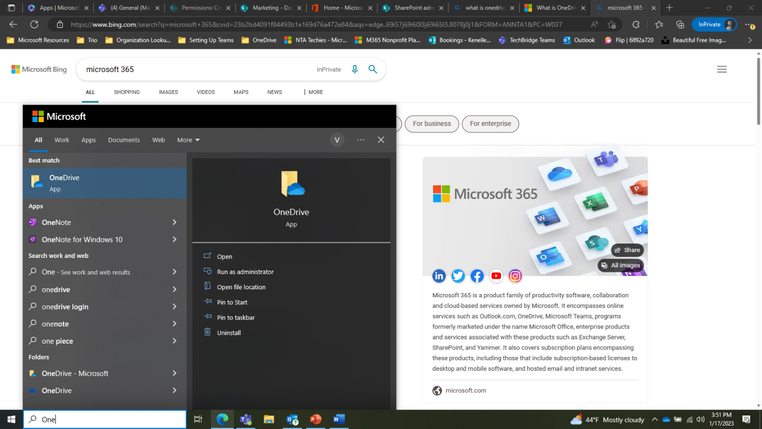762x429 pixels.
Task: Open Microsoft 365 Instagram link
Action: pos(515,276)
